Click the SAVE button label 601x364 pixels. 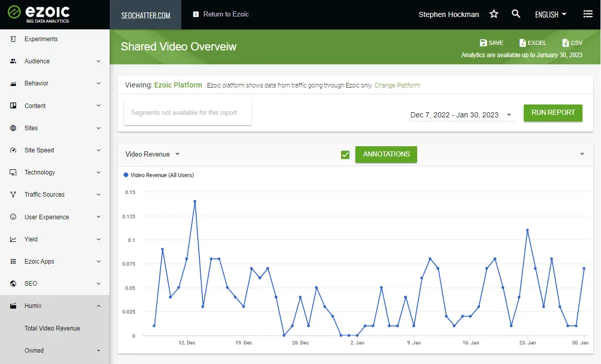point(495,43)
